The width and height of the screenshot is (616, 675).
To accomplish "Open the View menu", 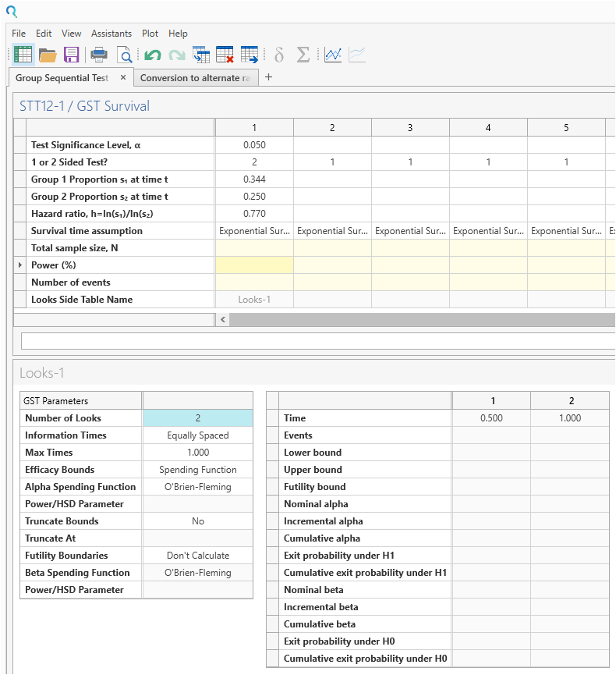I will [71, 34].
